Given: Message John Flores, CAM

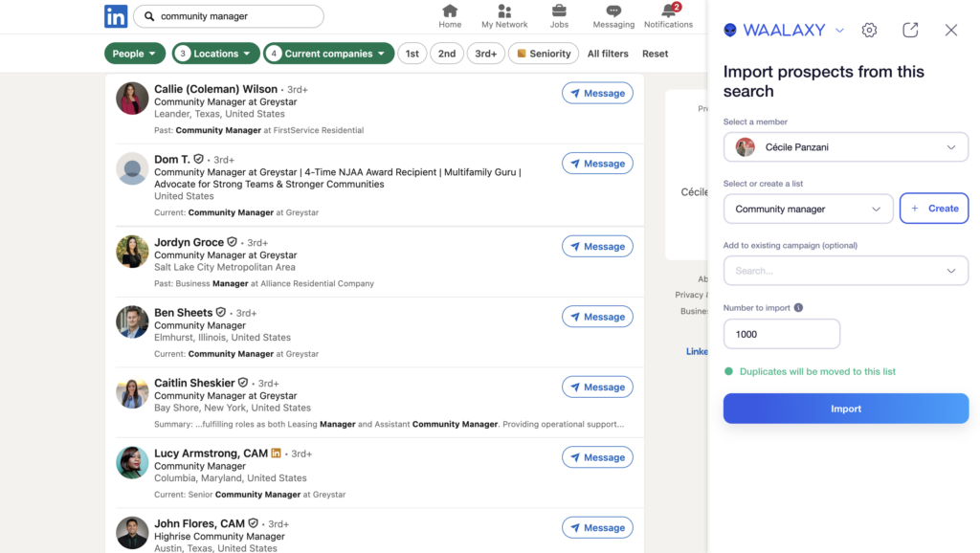Looking at the screenshot, I should tap(597, 527).
